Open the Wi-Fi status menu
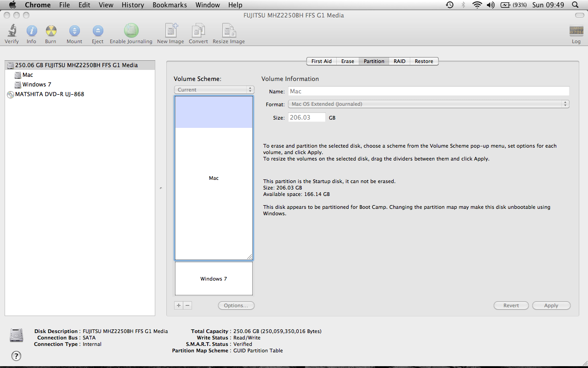 (x=477, y=5)
